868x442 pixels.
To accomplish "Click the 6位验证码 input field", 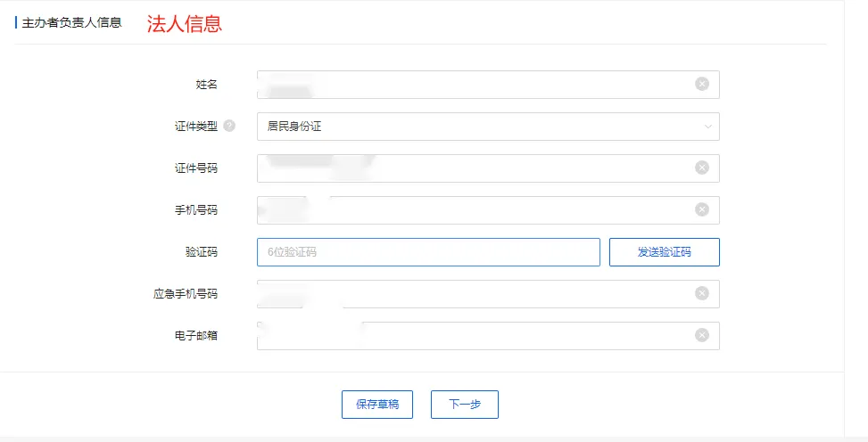I will click(x=428, y=252).
